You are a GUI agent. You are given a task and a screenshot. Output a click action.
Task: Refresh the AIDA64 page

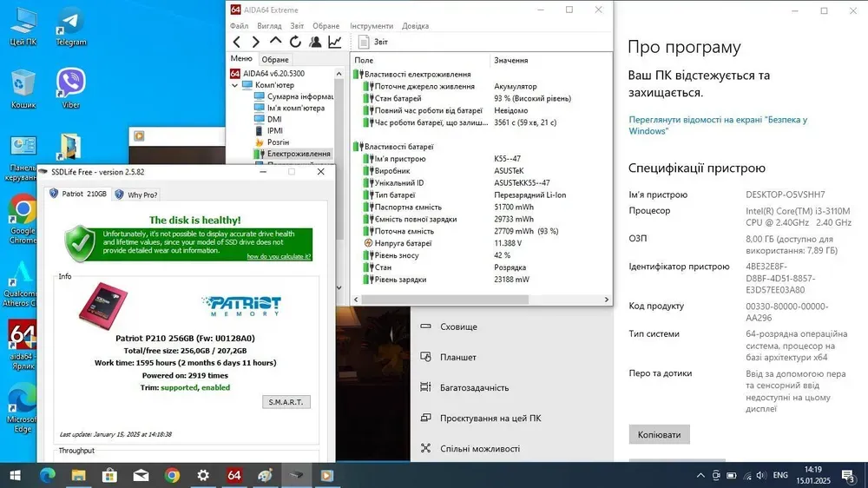point(295,42)
